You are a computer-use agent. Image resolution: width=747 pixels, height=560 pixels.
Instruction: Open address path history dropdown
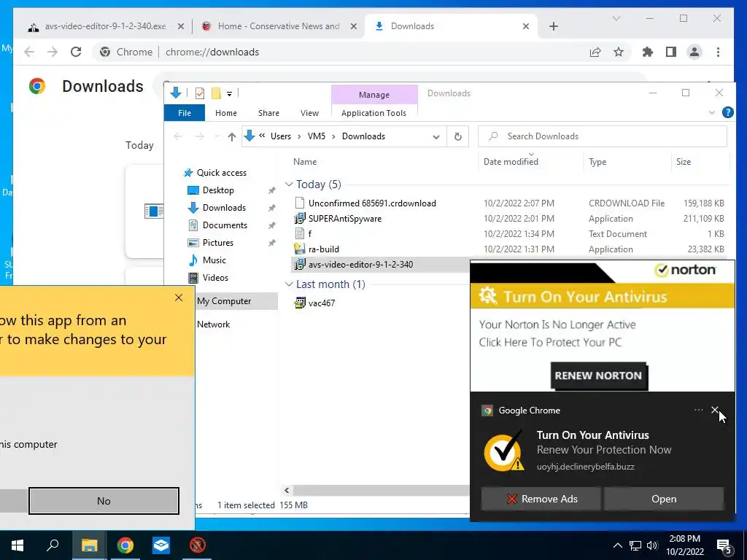[436, 136]
